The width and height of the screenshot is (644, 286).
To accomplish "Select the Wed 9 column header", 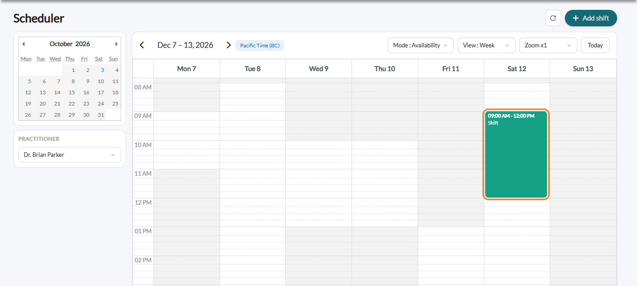I will [318, 69].
